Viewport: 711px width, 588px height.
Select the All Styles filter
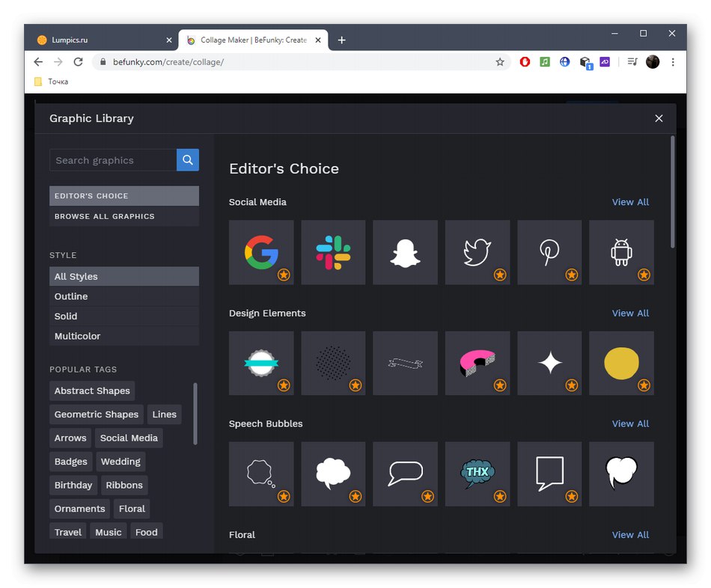click(x=123, y=276)
